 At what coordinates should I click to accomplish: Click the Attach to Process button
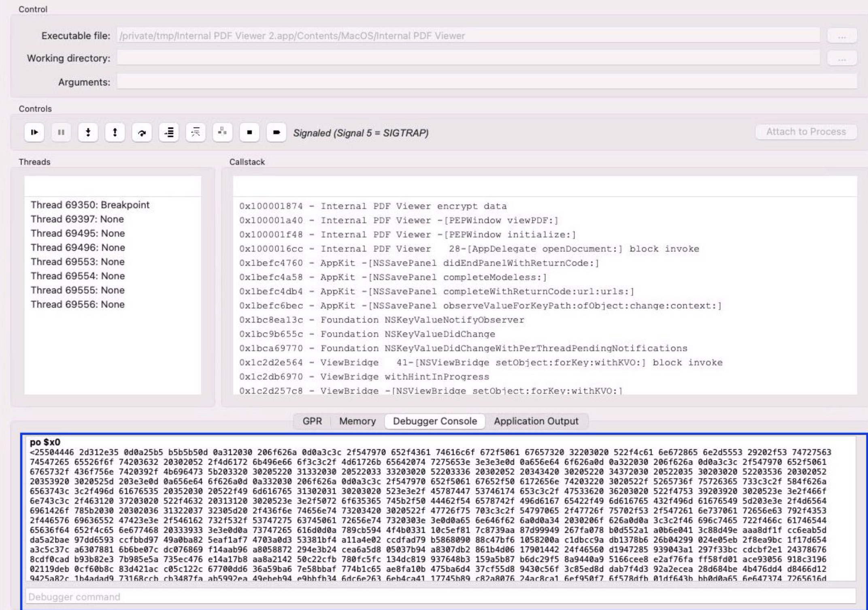click(806, 132)
